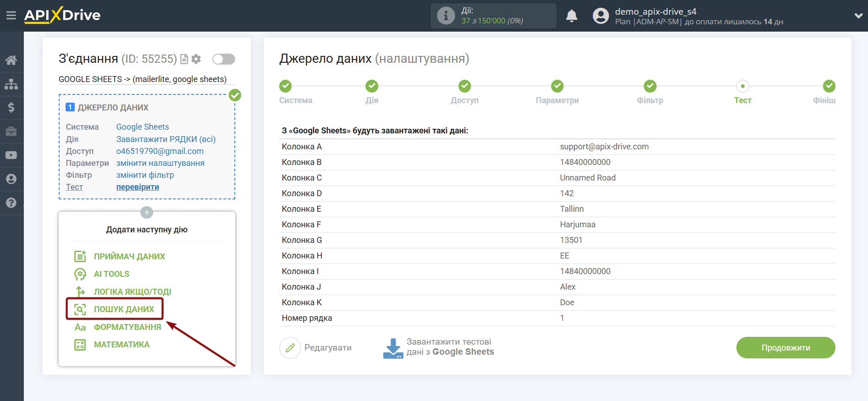Click the ПРИЙМАЧ ДАНИХ icon
Screen dimensions: 868x401
click(80, 257)
